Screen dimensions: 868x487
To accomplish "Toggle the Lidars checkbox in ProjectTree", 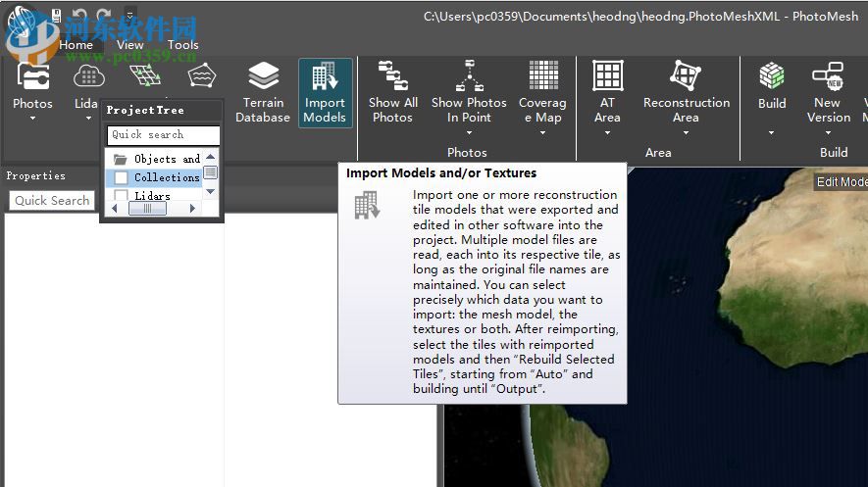I will 122,196.
